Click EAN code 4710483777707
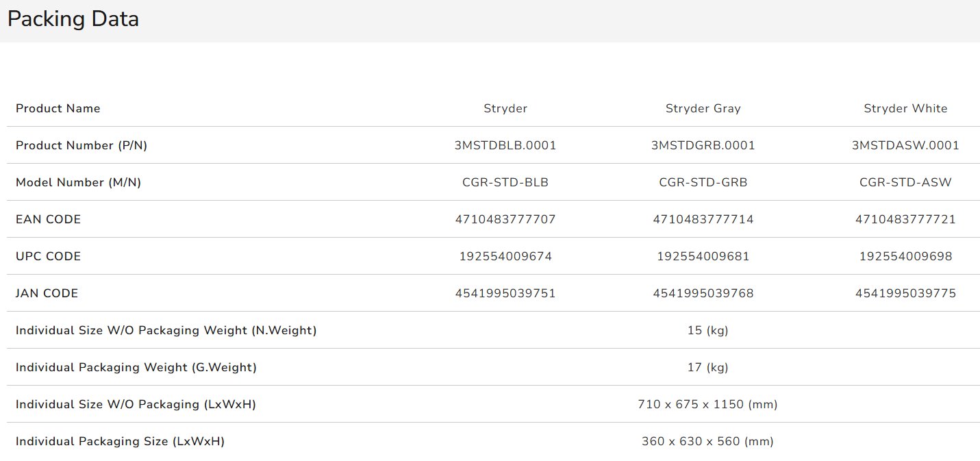 505,219
